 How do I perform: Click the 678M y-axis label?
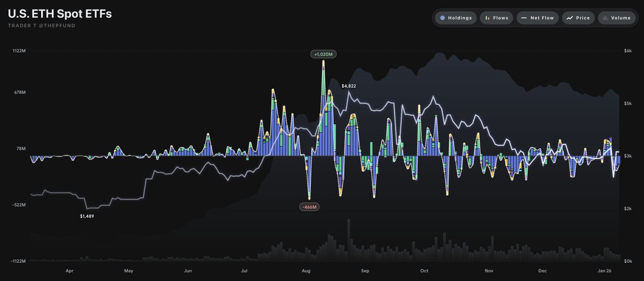(x=20, y=92)
